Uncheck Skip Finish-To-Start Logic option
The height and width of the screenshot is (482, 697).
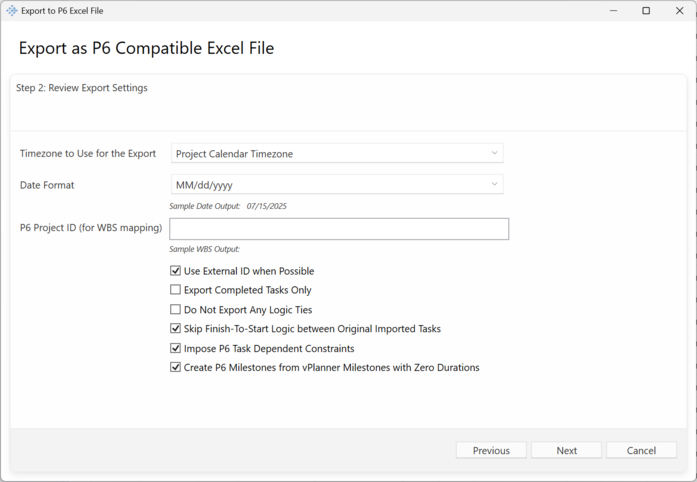[x=176, y=329]
